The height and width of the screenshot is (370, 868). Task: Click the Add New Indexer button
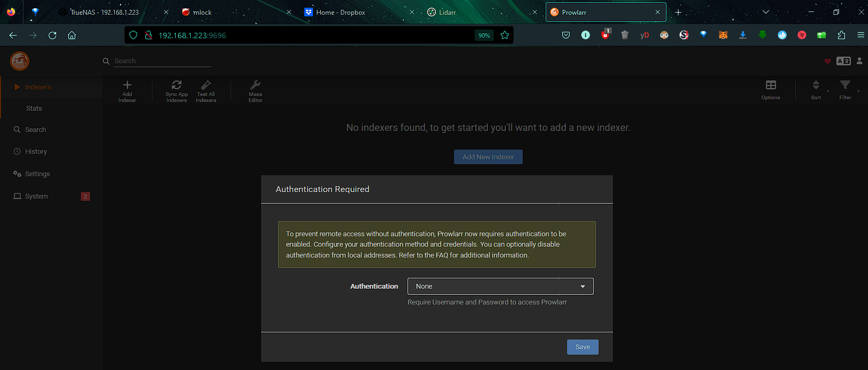pyautogui.click(x=488, y=157)
